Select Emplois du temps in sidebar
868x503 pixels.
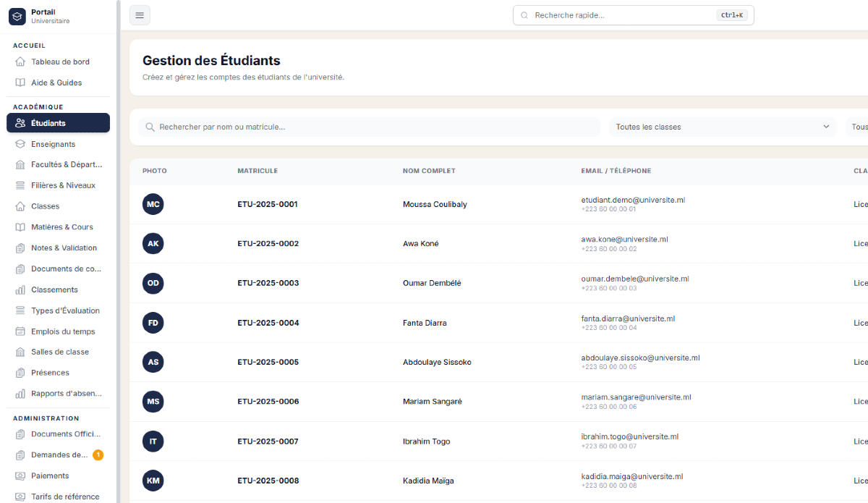click(x=58, y=331)
